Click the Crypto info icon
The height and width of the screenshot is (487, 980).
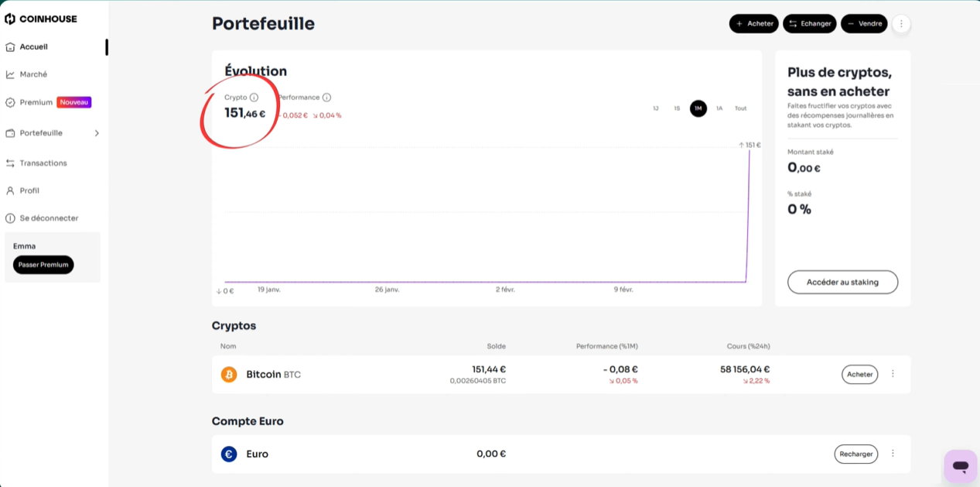(254, 98)
